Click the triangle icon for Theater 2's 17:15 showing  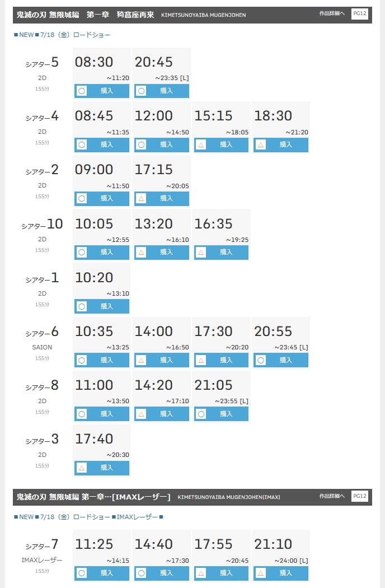tap(142, 198)
